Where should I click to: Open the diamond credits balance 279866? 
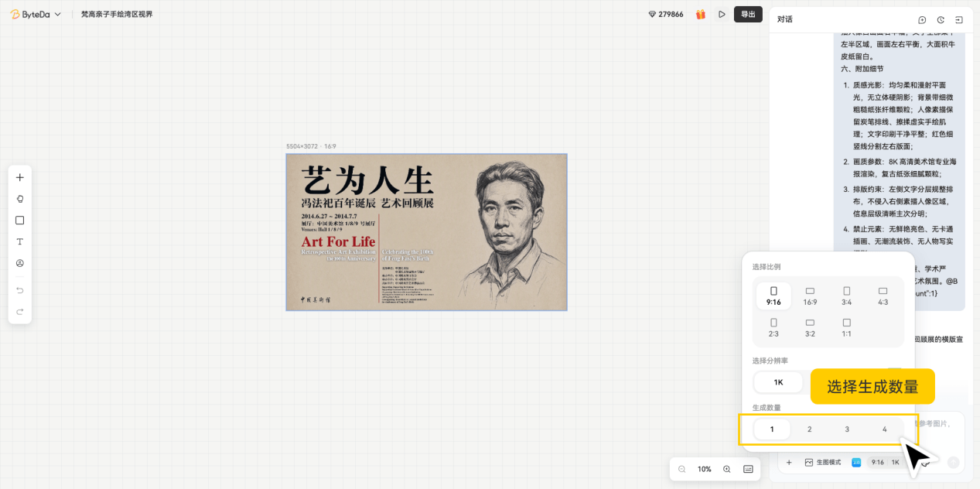666,14
